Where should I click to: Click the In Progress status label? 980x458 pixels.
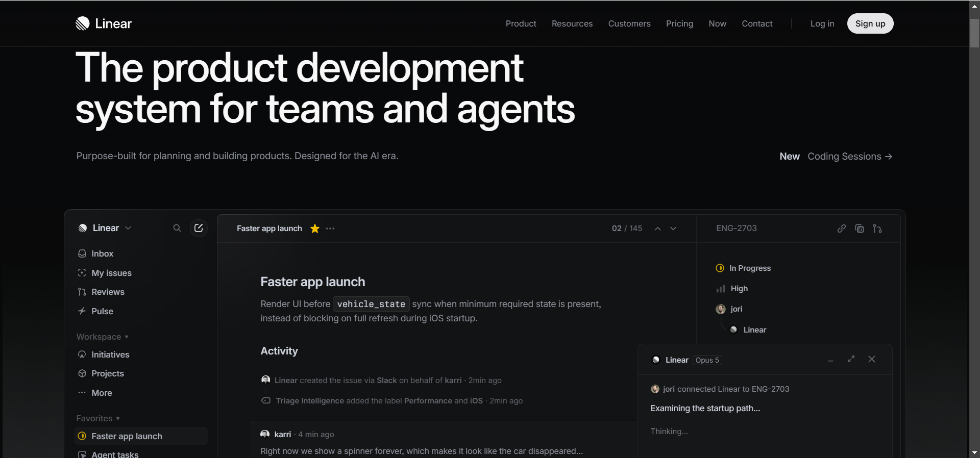(750, 268)
